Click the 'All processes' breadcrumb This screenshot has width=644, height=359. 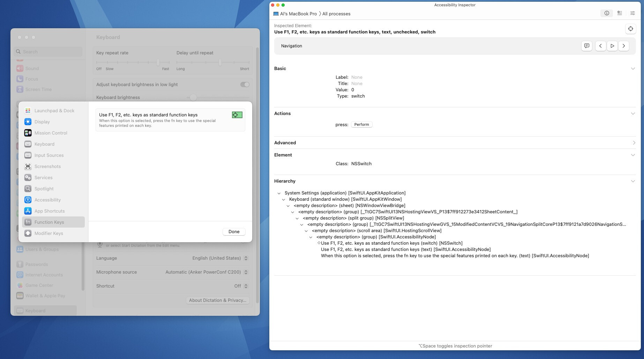click(x=336, y=14)
